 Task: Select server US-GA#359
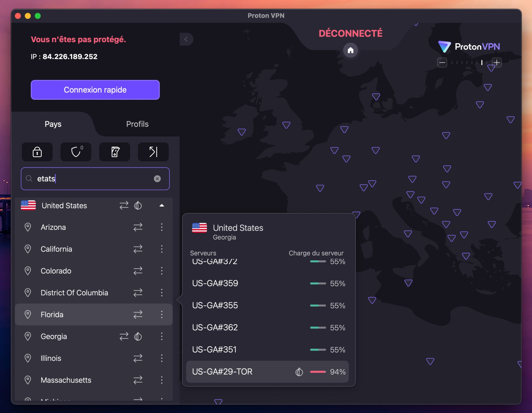[267, 283]
